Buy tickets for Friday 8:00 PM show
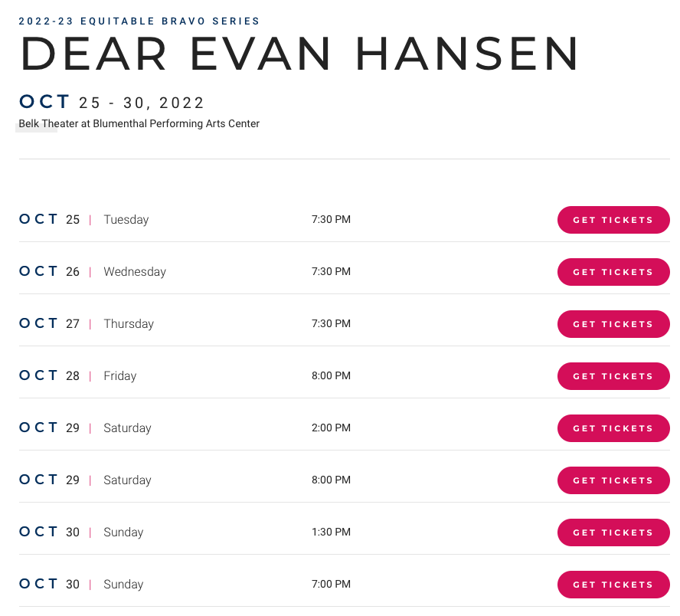 click(613, 376)
